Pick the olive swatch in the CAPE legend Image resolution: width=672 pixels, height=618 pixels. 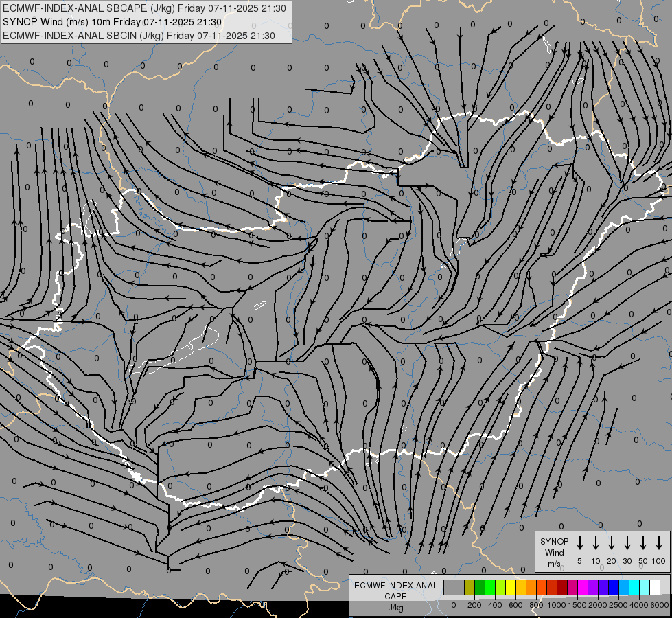(x=470, y=587)
